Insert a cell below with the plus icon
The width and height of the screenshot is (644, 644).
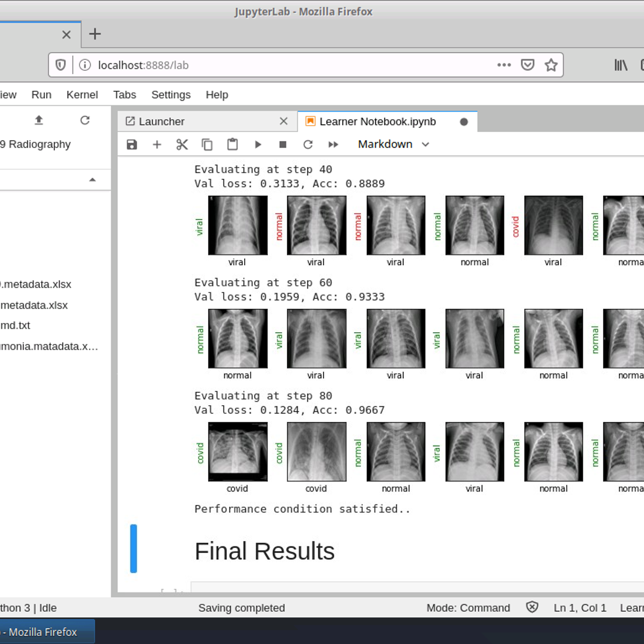tap(157, 144)
